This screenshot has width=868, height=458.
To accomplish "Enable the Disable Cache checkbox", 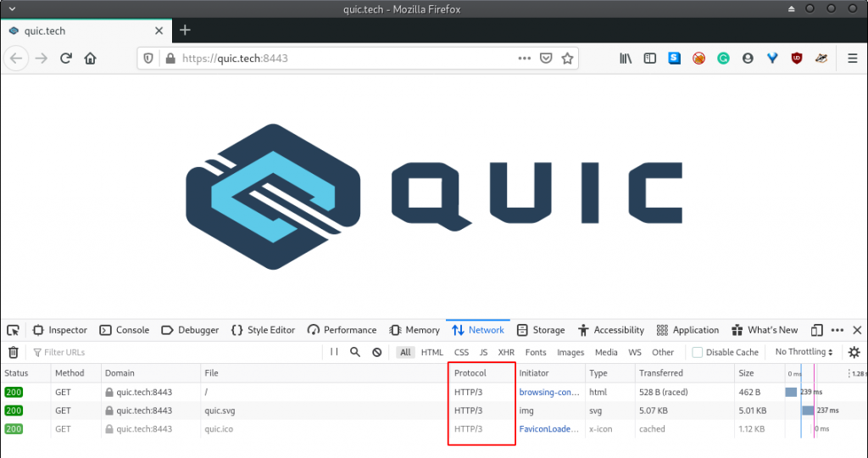I will [x=698, y=352].
